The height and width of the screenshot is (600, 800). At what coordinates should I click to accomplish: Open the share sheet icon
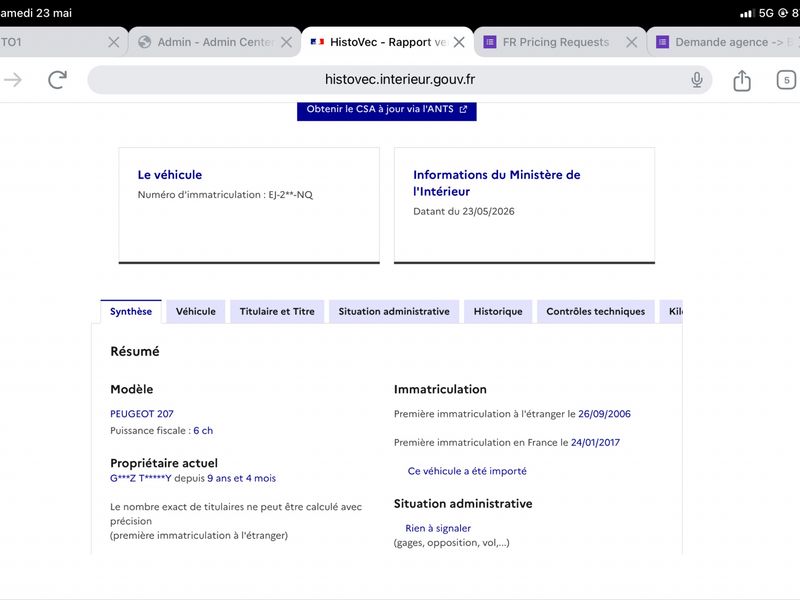pos(742,80)
